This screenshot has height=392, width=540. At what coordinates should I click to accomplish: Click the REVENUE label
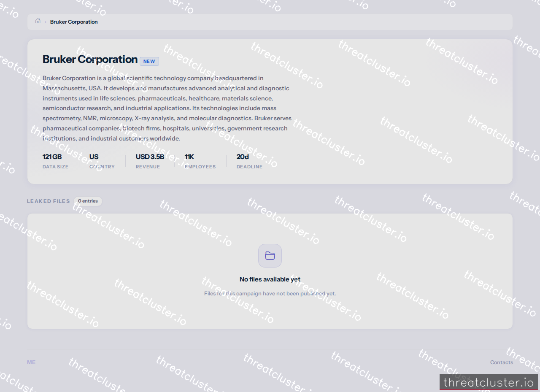148,167
